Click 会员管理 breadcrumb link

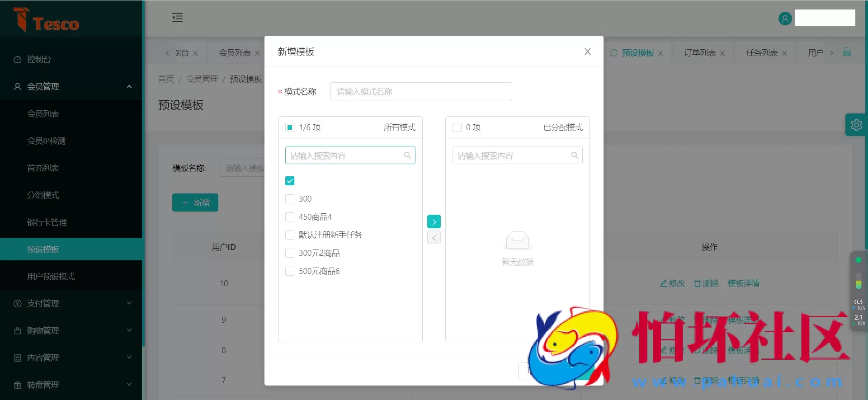click(202, 79)
